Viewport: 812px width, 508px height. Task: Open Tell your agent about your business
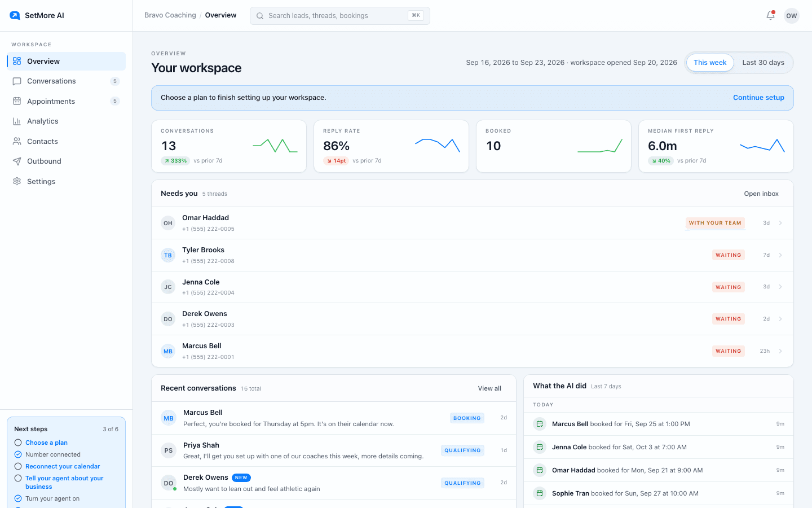pos(64,482)
